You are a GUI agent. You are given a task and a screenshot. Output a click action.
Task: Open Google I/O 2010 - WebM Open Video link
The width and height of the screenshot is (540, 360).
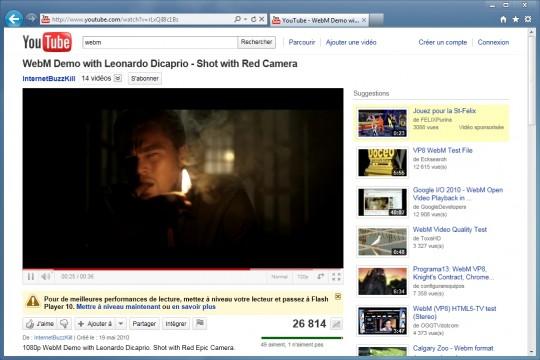458,194
